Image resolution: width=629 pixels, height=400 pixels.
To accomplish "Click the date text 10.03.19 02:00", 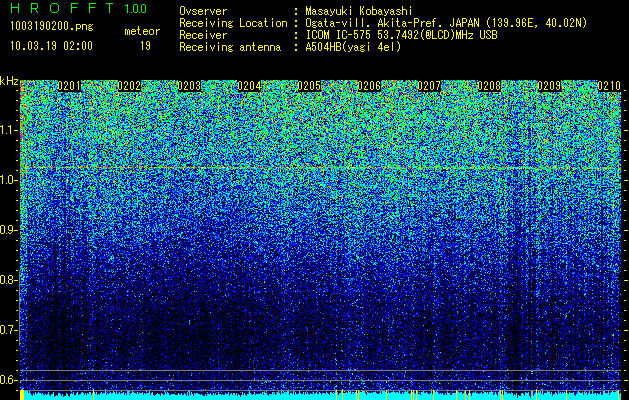I will (x=51, y=46).
